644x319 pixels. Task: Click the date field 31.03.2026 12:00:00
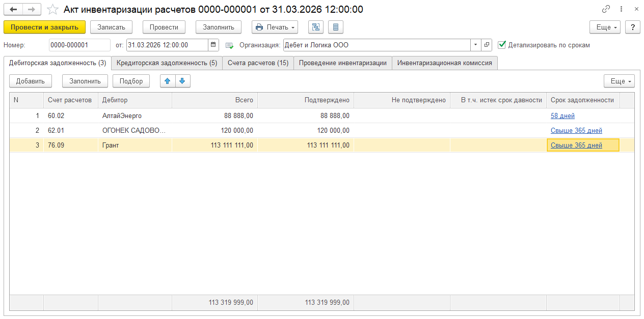[167, 45]
